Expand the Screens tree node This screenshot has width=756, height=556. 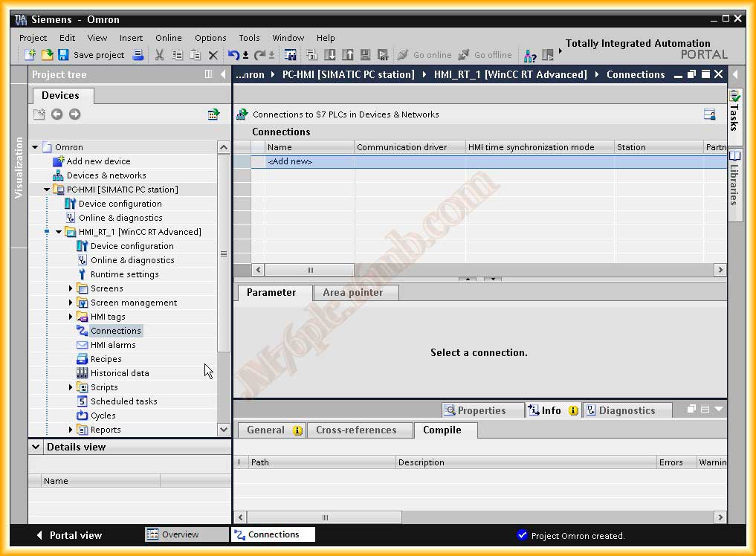point(71,288)
